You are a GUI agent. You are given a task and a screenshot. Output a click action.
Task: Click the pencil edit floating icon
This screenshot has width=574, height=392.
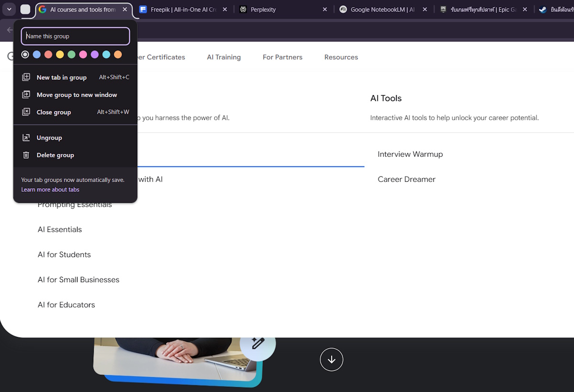coord(258,343)
